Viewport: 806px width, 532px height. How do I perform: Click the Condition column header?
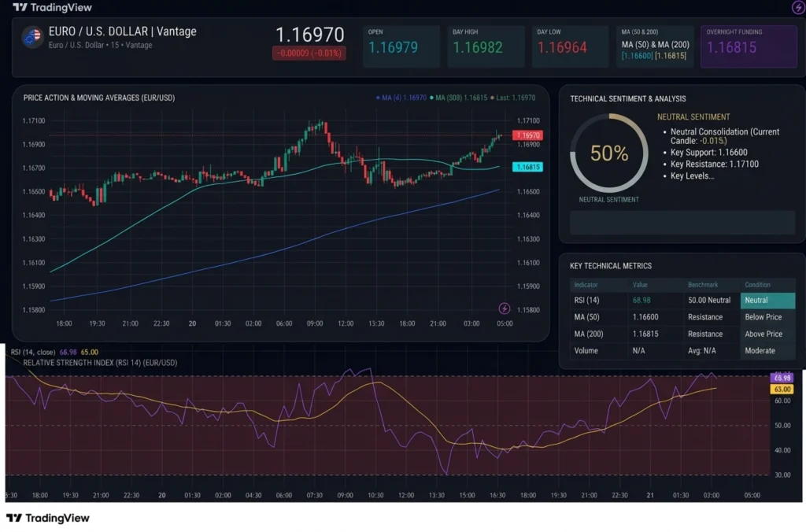(758, 285)
